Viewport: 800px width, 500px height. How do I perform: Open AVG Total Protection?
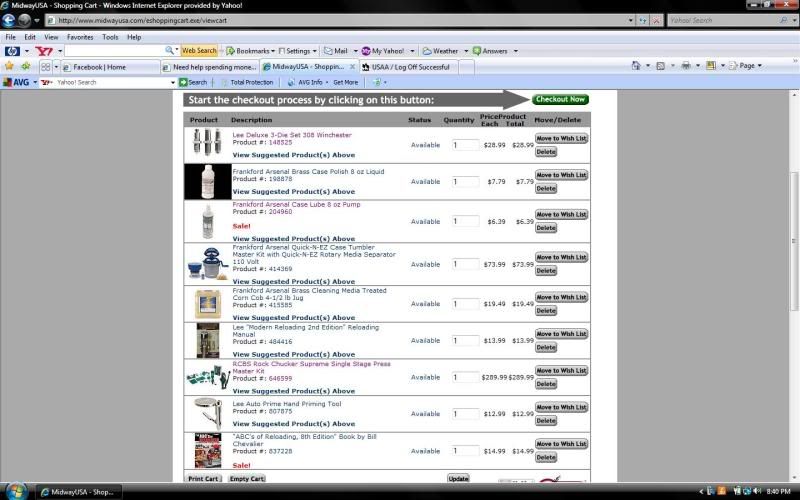[x=247, y=82]
